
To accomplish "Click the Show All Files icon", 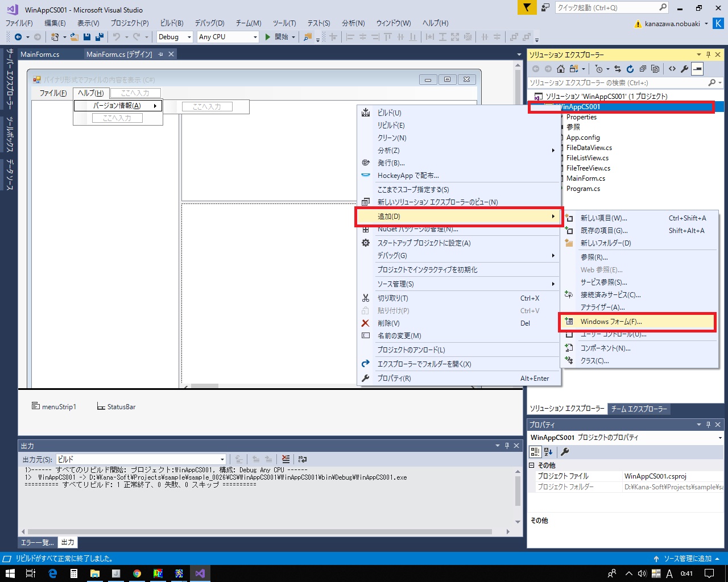I will pos(655,69).
